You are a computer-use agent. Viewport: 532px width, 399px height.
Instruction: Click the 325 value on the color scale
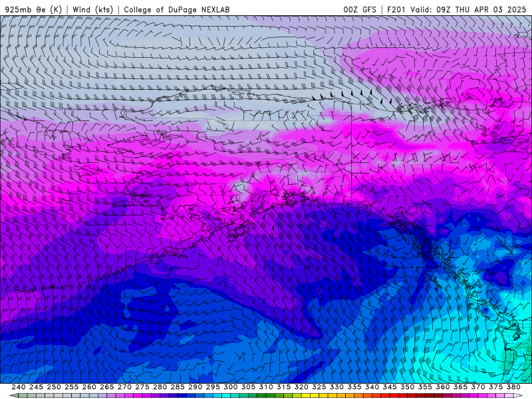tap(319, 387)
